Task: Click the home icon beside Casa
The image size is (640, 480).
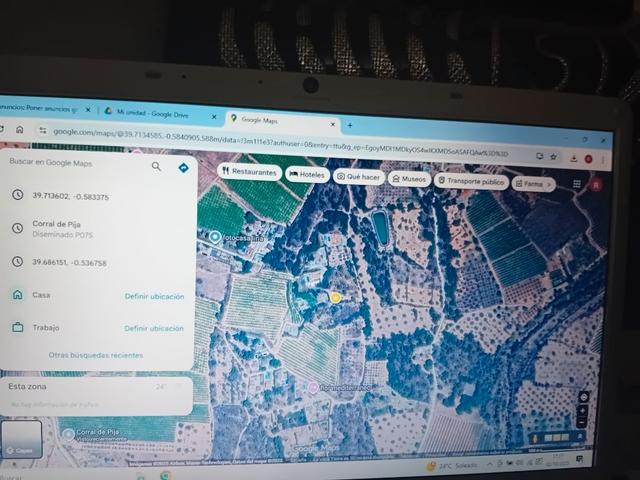Action: (x=18, y=295)
